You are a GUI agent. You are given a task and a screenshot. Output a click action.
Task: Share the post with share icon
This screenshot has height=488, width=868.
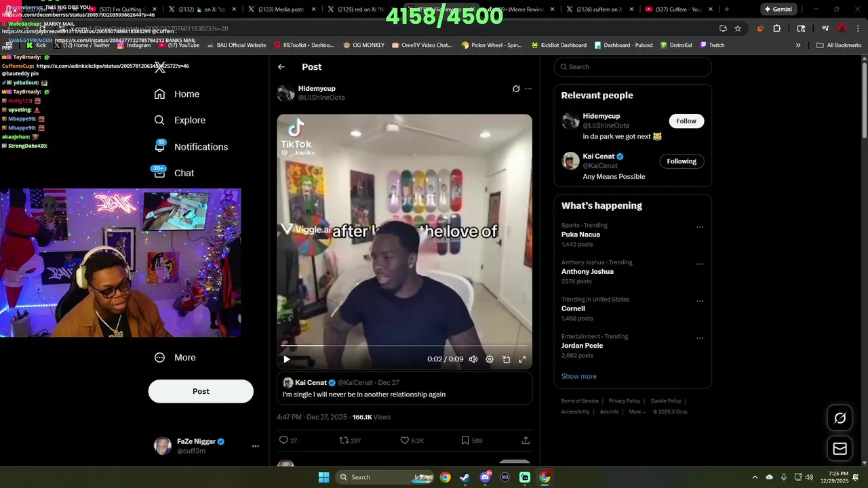coord(526,441)
